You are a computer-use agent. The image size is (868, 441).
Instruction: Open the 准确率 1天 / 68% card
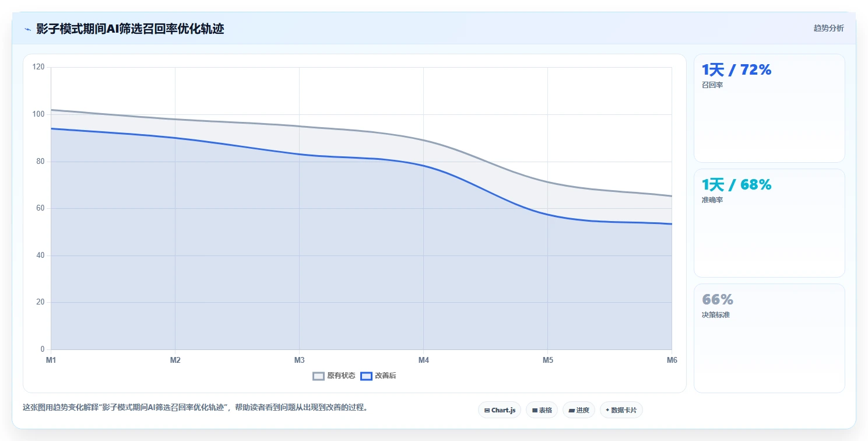point(769,223)
